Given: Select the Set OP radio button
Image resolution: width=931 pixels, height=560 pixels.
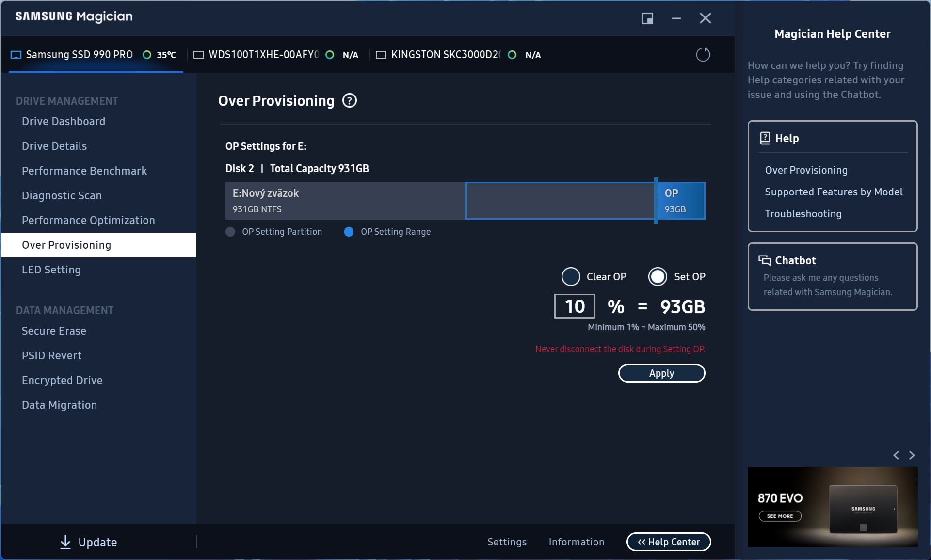Looking at the screenshot, I should pyautogui.click(x=658, y=277).
